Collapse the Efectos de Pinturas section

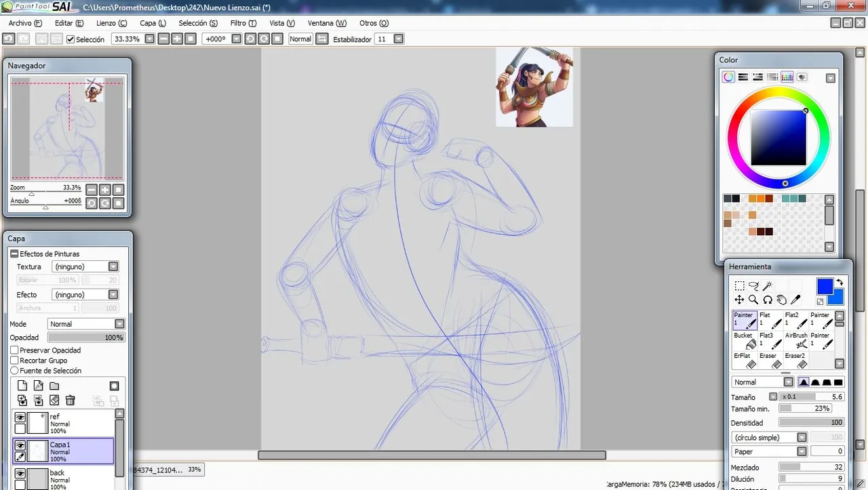pos(14,254)
